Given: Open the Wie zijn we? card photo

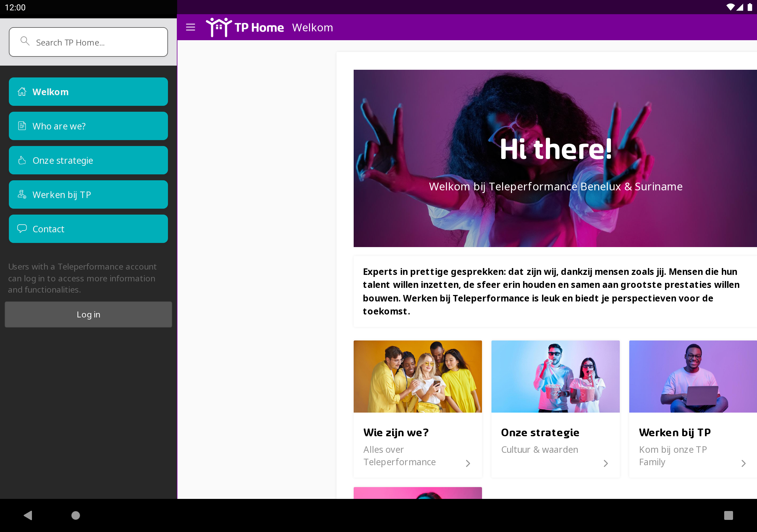Looking at the screenshot, I should click(418, 377).
